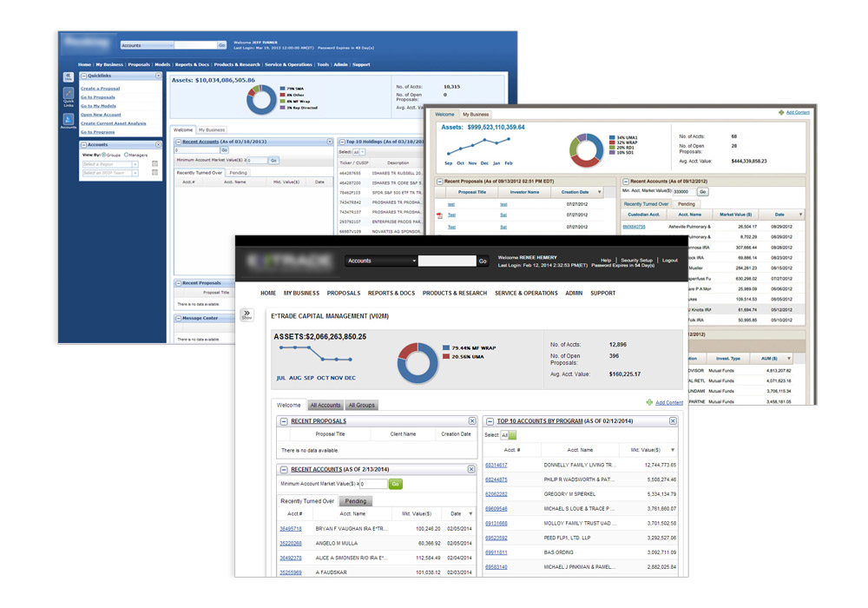
Task: Open account link 68314617
Action: pos(496,466)
